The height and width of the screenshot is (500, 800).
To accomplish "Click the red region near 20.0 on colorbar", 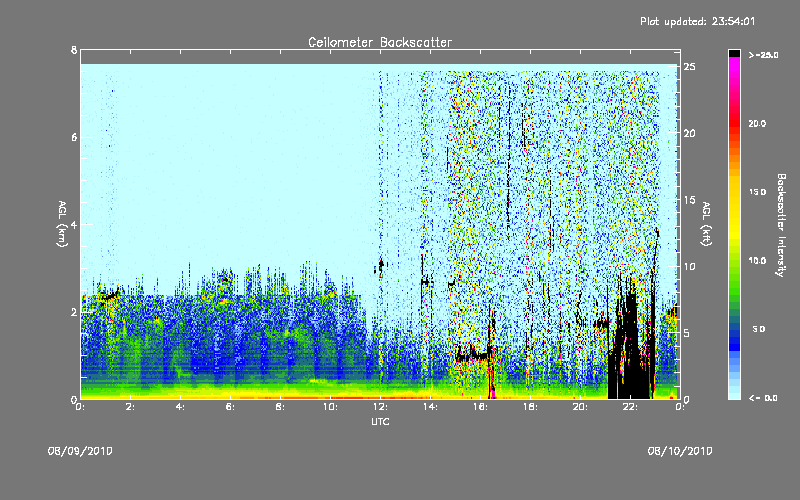I will click(734, 122).
